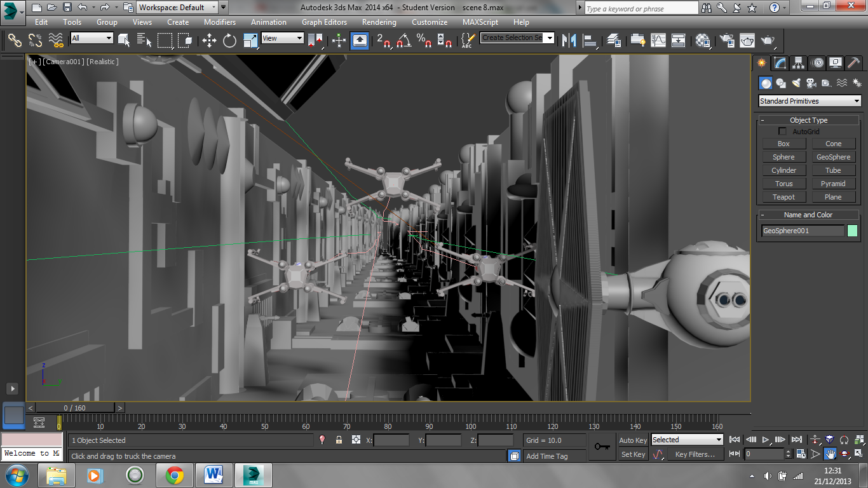
Task: Open the Render Setup dialog
Action: [x=726, y=41]
